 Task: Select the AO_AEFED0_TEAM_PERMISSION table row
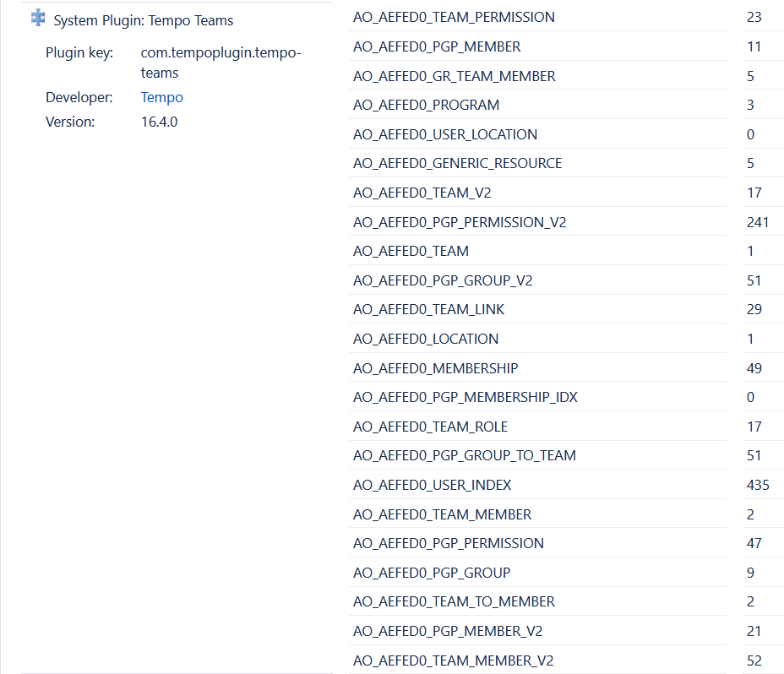pos(454,17)
